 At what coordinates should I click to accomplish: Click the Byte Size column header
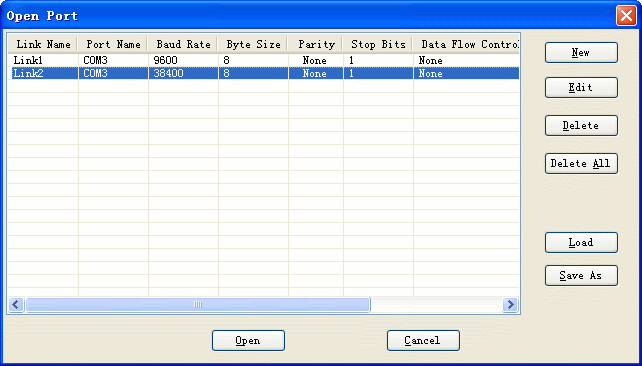[253, 44]
